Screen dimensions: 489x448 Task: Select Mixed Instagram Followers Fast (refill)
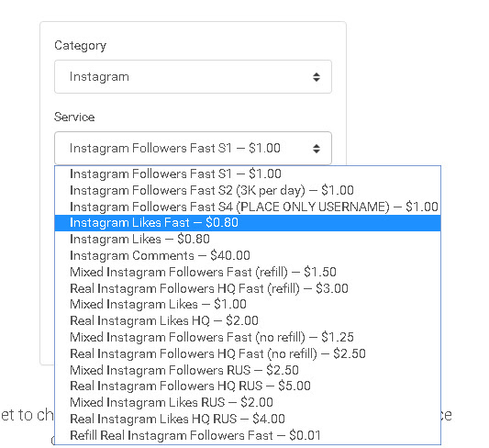coord(248,272)
